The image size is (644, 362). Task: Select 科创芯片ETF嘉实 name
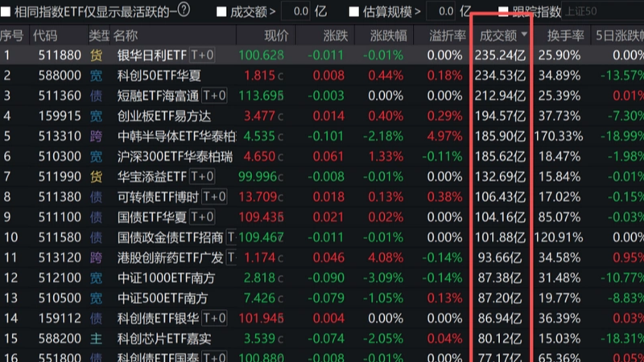pos(164,339)
